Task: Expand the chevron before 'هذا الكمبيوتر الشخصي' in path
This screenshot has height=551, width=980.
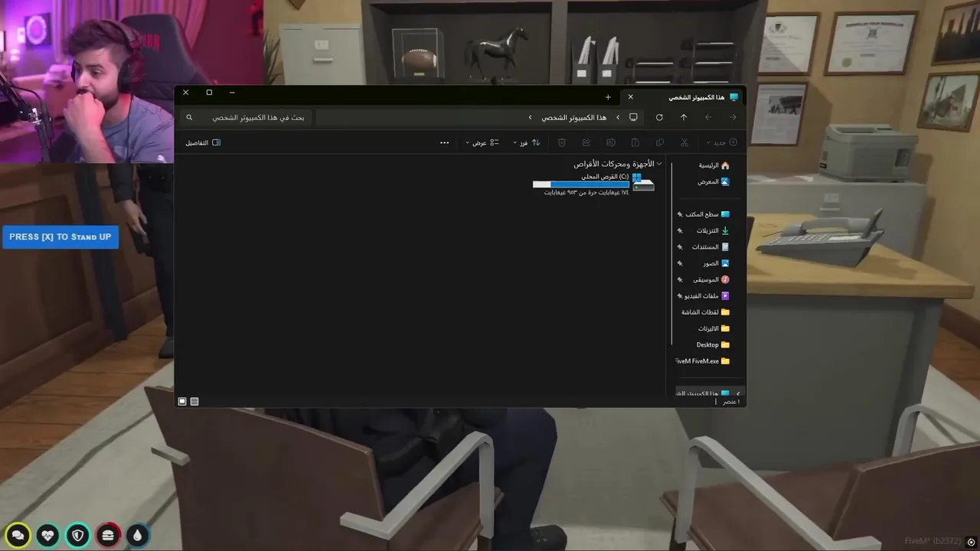Action: [x=618, y=117]
